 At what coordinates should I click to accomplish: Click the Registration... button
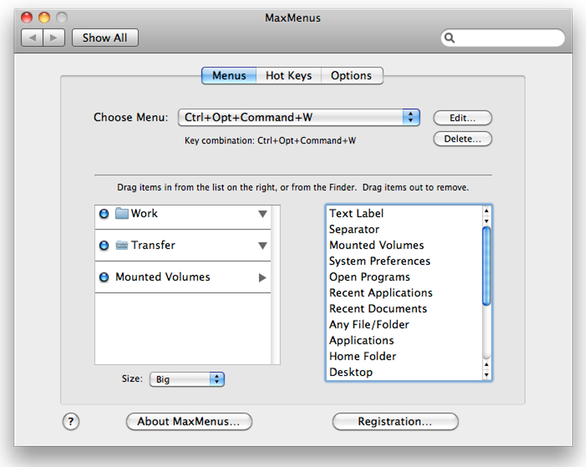tap(395, 422)
